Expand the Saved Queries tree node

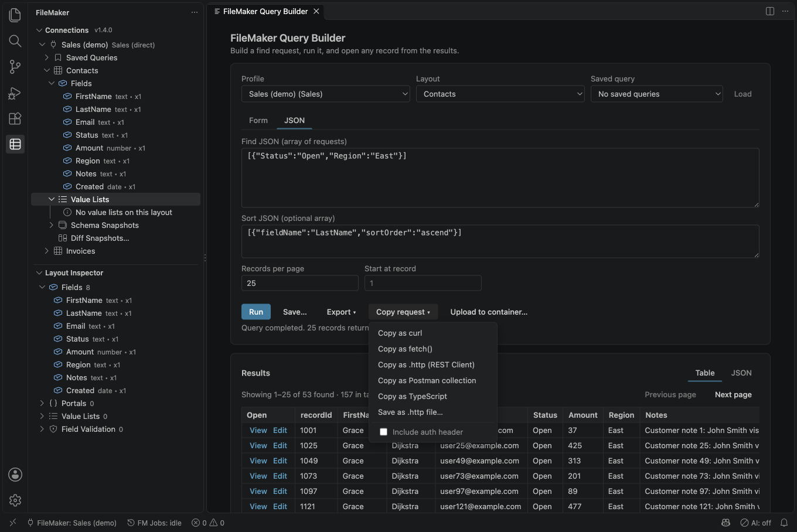point(47,57)
